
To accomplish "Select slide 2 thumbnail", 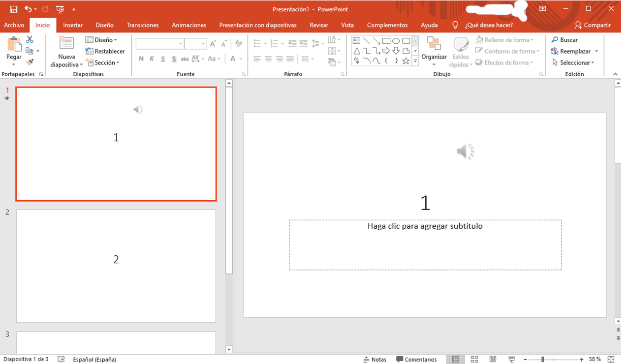I will [116, 266].
